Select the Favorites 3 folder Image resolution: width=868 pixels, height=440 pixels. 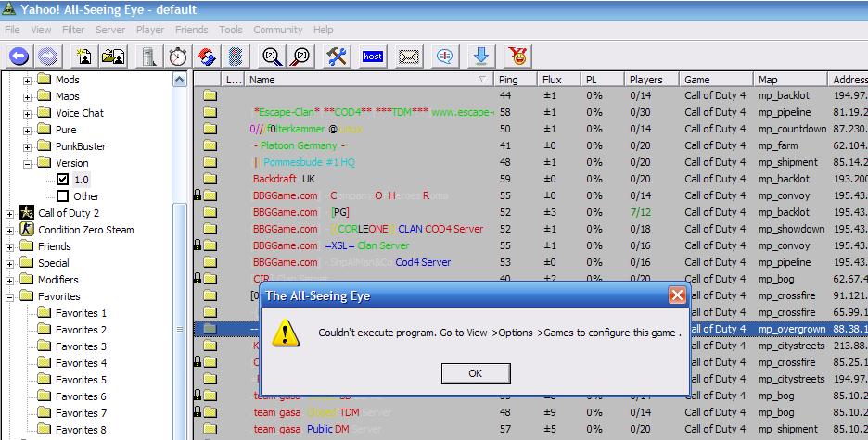81,346
